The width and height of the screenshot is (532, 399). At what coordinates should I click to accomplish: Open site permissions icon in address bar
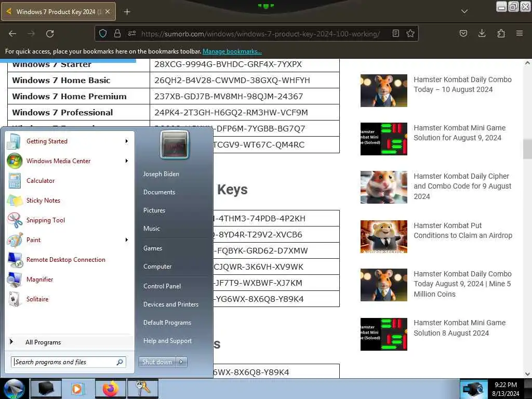coord(132,34)
